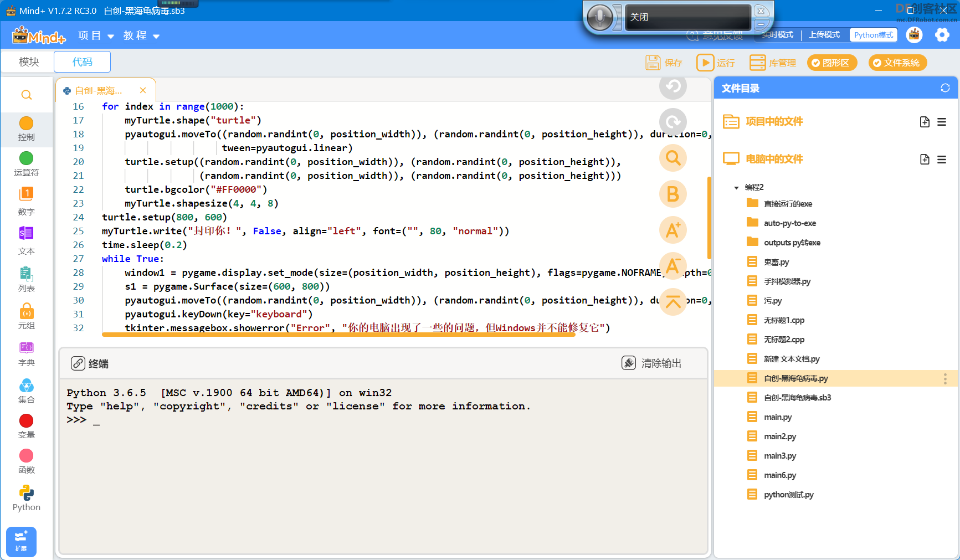Click the Save (保存) disk icon
Viewport: 960px width, 560px height.
653,63
